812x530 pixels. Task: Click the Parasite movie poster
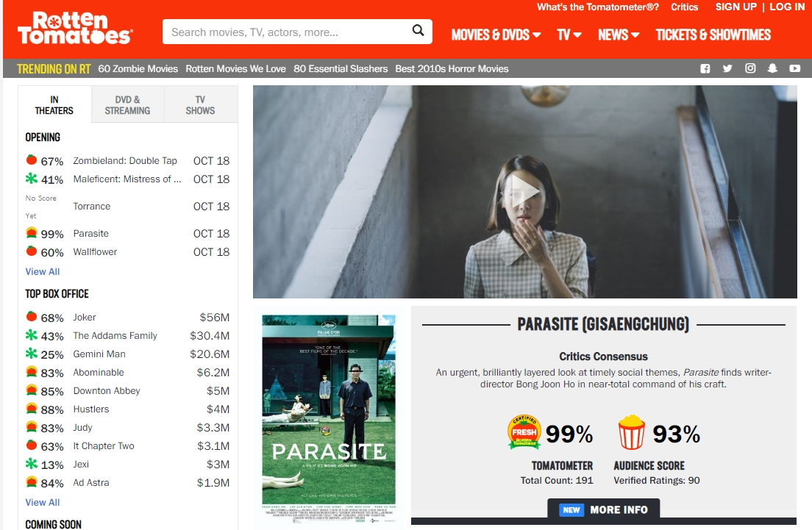click(x=329, y=419)
